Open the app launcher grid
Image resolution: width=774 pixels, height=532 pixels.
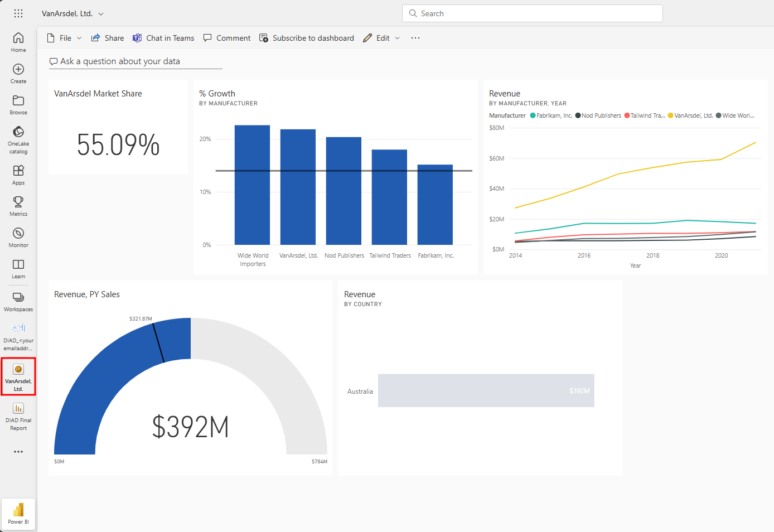[18, 13]
